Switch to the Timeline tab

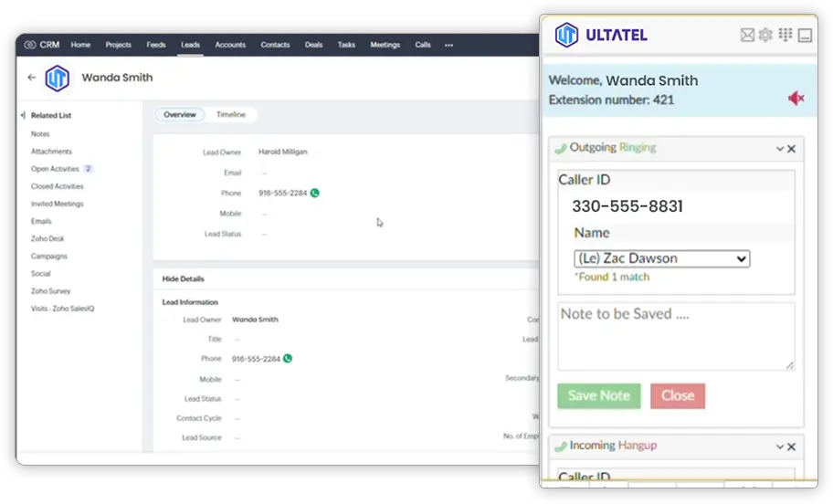point(231,115)
